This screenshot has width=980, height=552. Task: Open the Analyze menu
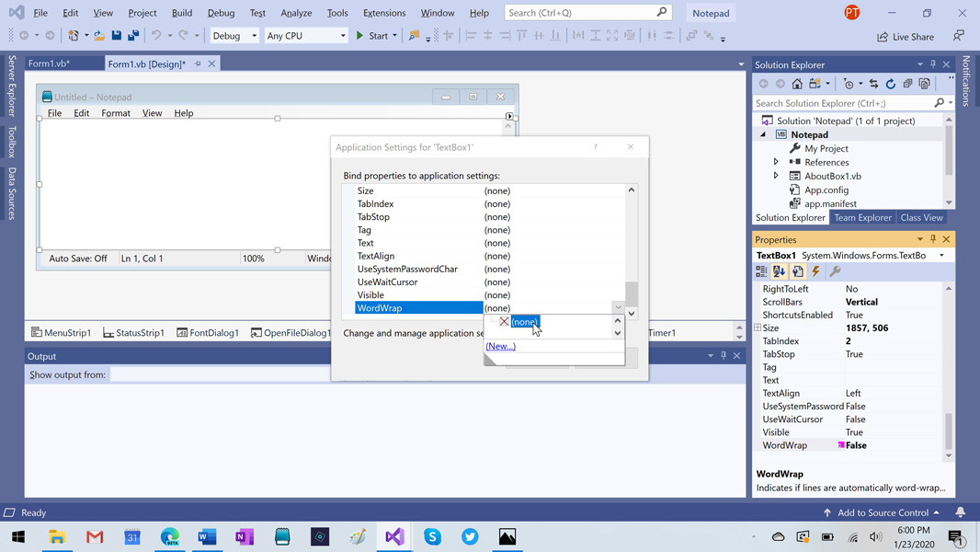click(296, 13)
